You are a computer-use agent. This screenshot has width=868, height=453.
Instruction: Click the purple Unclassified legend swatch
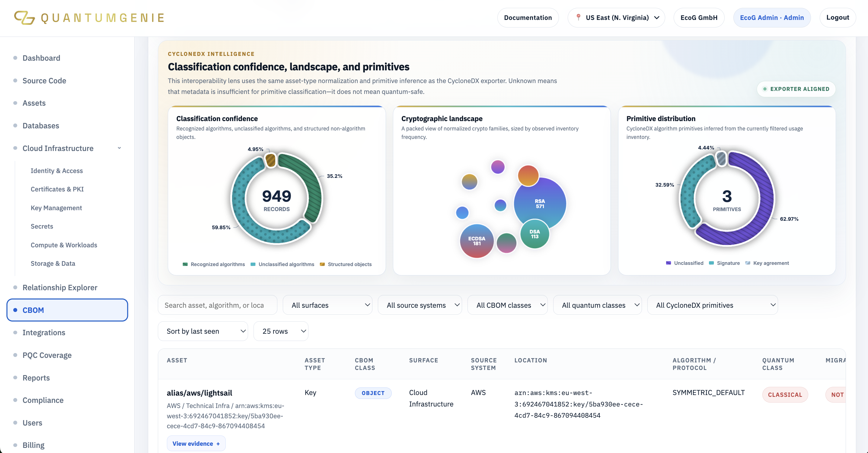coord(668,263)
